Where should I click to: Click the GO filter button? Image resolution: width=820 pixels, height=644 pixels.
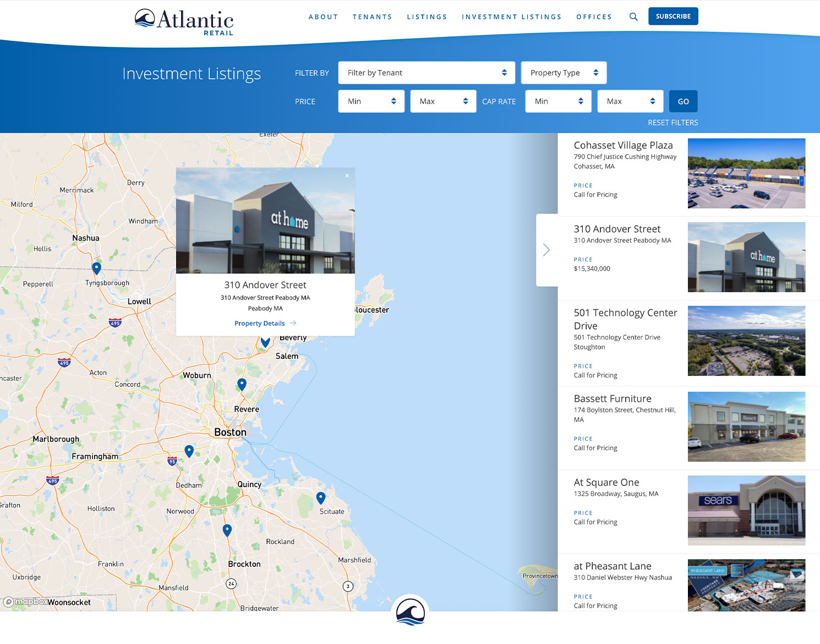tap(684, 101)
